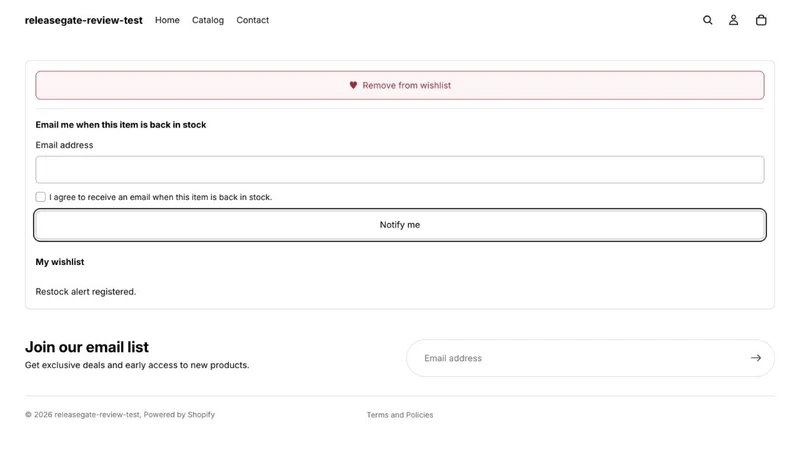Click the heart icon on the wishlist button
The height and width of the screenshot is (450, 800).
(353, 85)
